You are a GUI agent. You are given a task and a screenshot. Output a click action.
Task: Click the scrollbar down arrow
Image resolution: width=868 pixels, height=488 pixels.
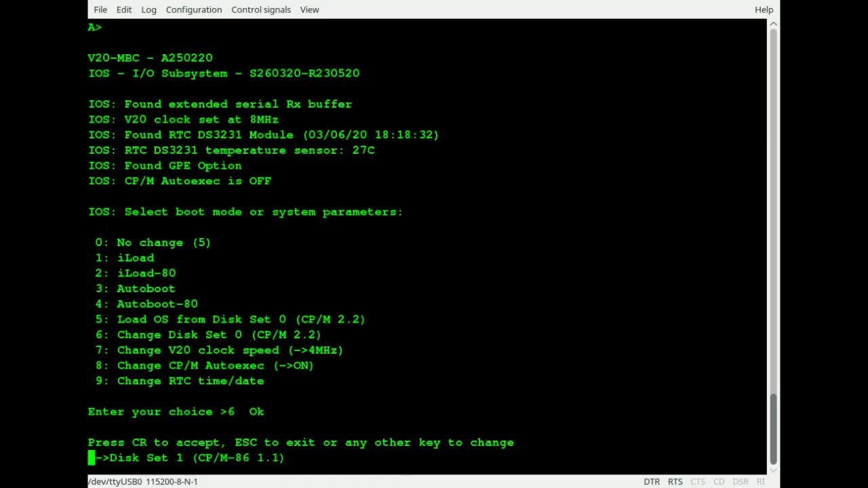click(x=774, y=469)
